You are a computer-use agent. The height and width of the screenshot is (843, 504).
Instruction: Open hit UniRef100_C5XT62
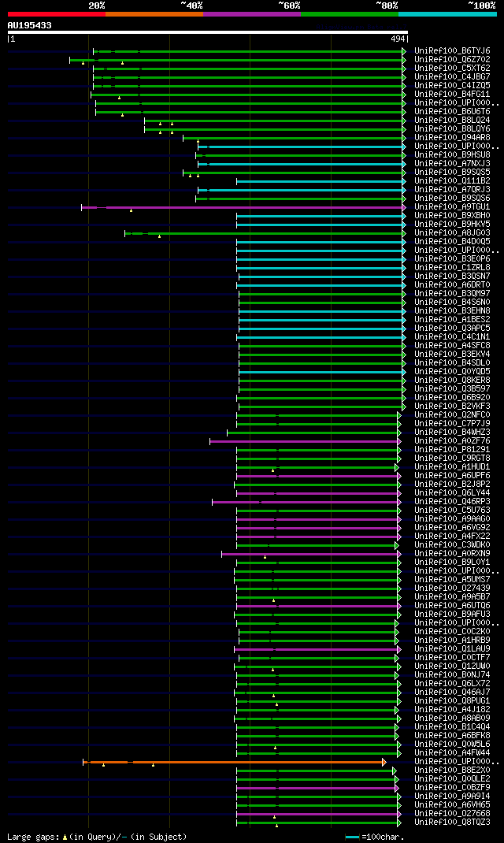point(452,69)
